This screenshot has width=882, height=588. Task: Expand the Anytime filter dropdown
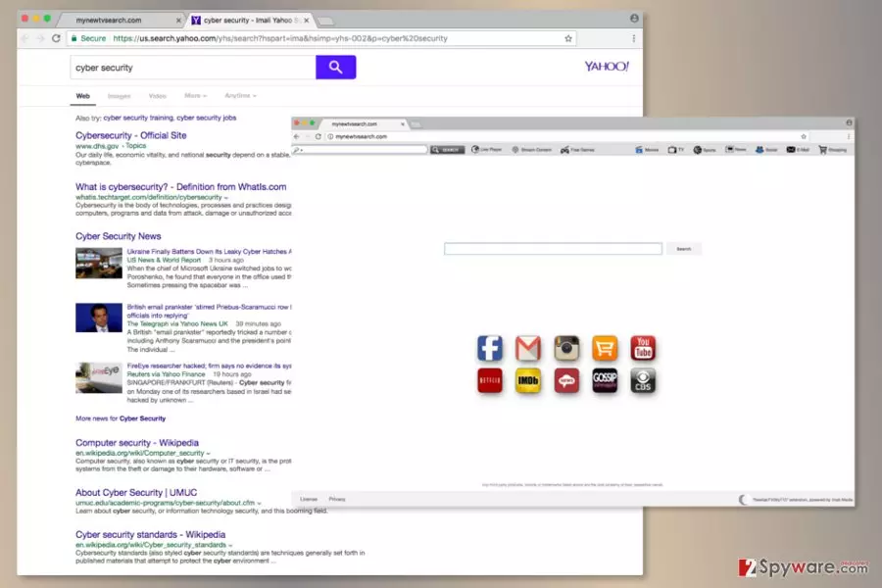point(240,96)
